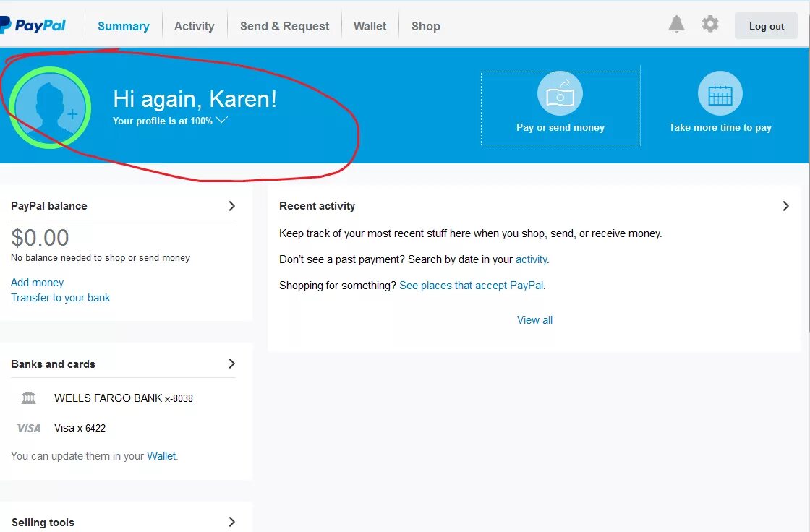Click the Take more time to pay calendar icon
Image resolution: width=810 pixels, height=532 pixels.
click(720, 93)
